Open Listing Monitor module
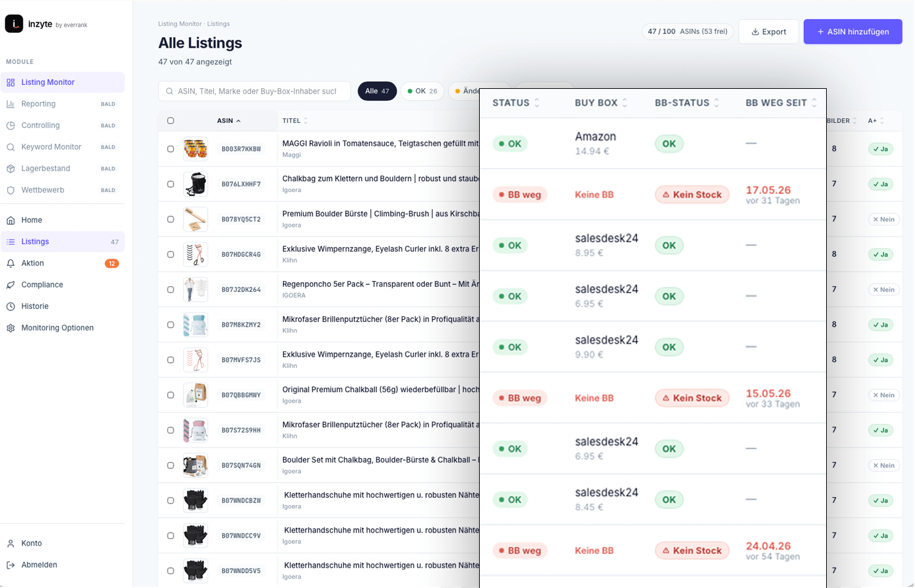915x588 pixels. coord(63,82)
